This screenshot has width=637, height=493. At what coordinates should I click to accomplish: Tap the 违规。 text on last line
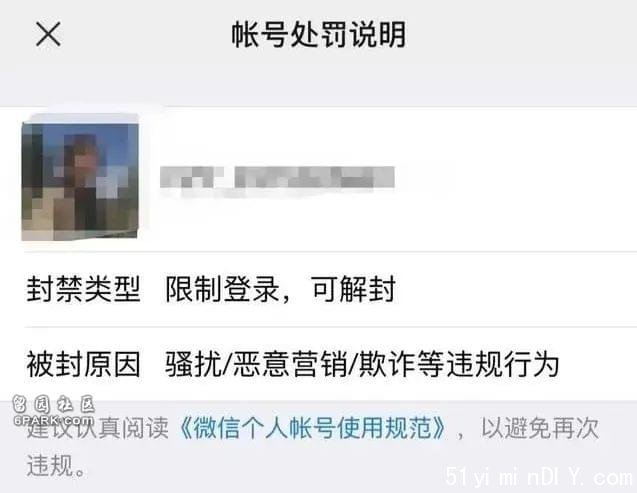click(57, 465)
